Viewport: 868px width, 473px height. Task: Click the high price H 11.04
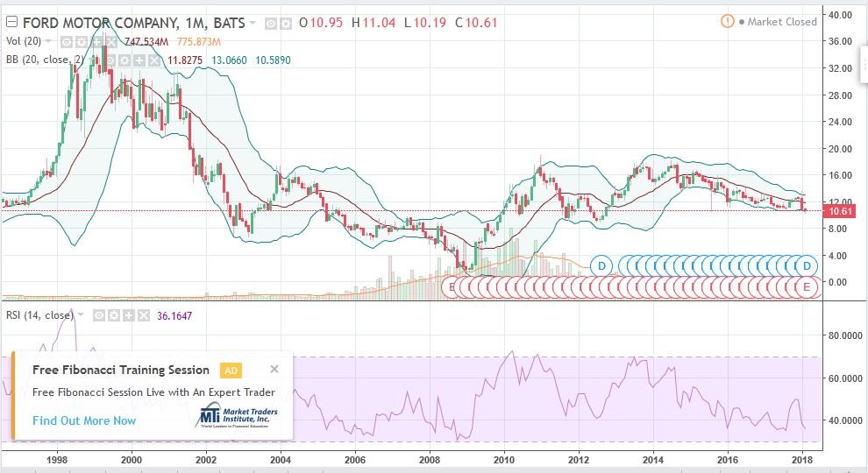[x=374, y=23]
